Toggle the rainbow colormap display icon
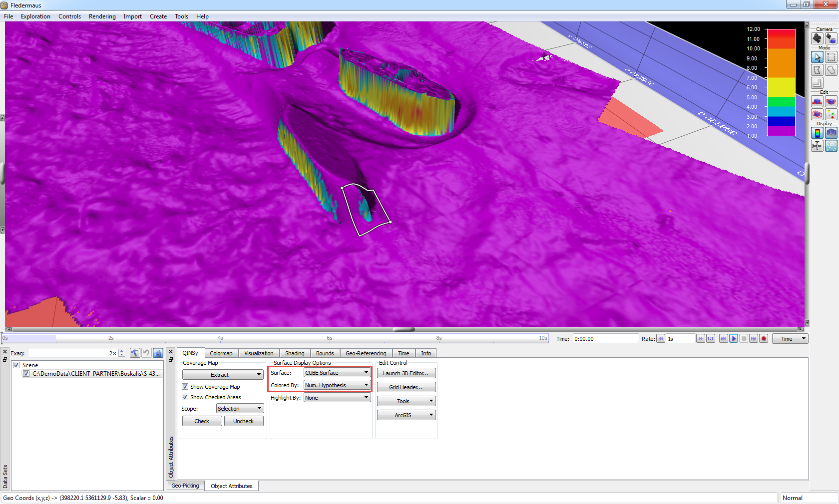 pyautogui.click(x=817, y=133)
